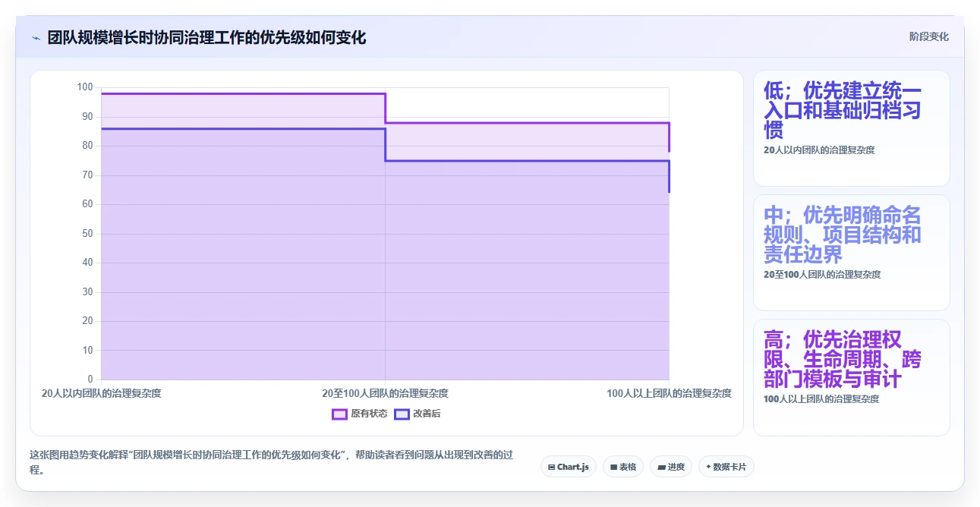Open the 高；优先治理权限 card
The image size is (980, 507).
pos(851,377)
